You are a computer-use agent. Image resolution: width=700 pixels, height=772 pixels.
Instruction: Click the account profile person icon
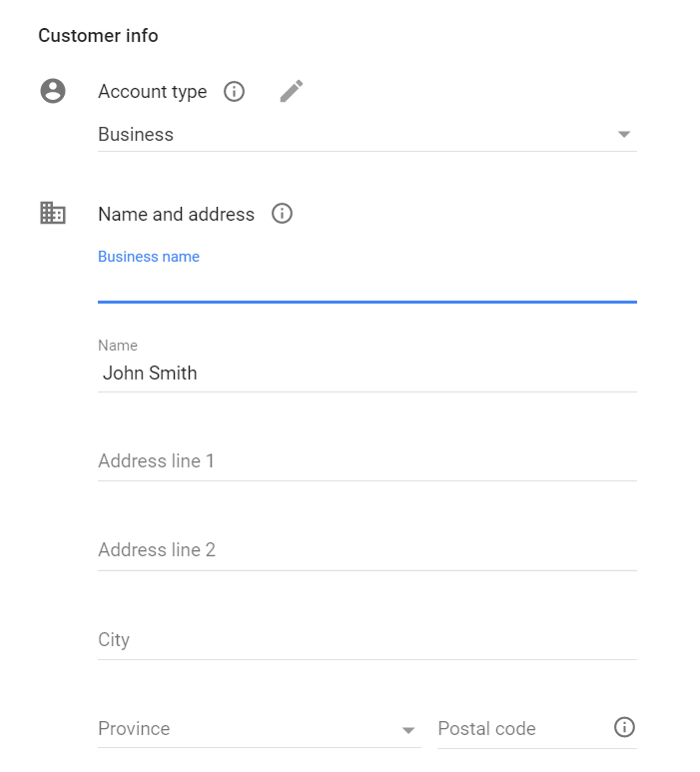pos(53,91)
